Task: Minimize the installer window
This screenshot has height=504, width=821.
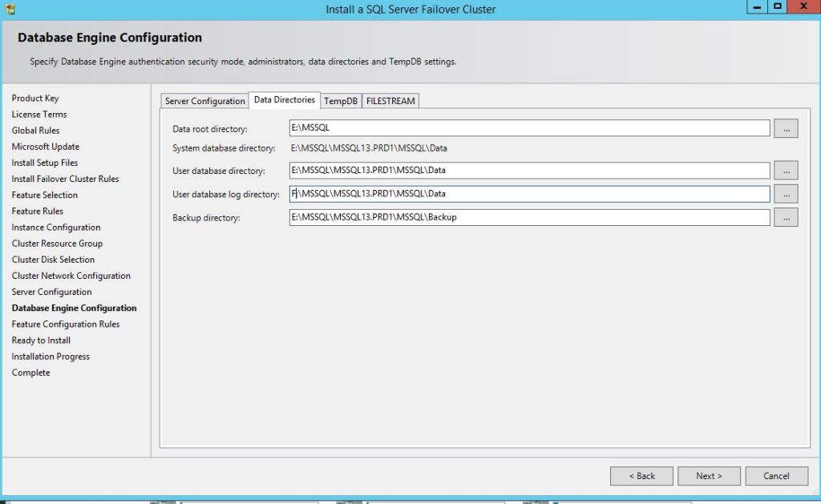Action: (x=757, y=6)
